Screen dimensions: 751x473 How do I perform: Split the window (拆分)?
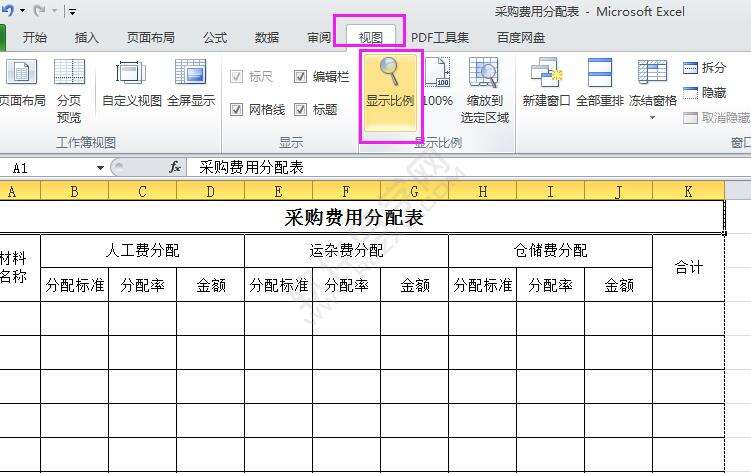coord(704,68)
